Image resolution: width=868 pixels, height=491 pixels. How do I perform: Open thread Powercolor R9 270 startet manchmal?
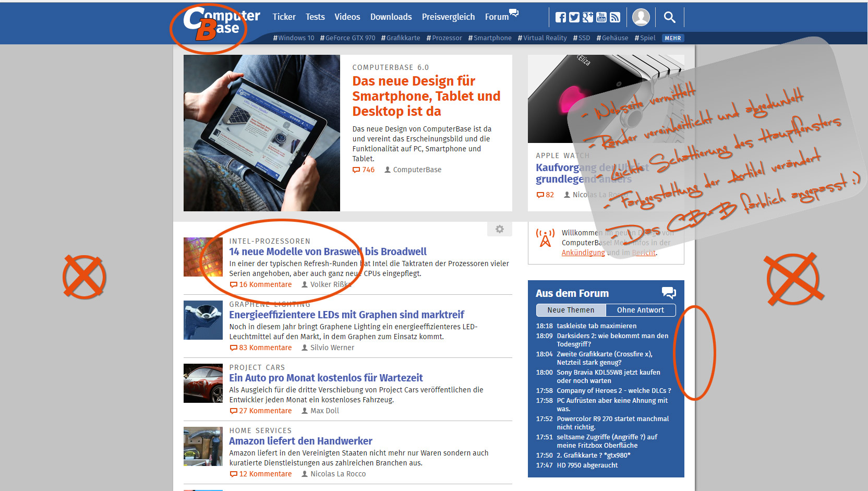pos(613,423)
